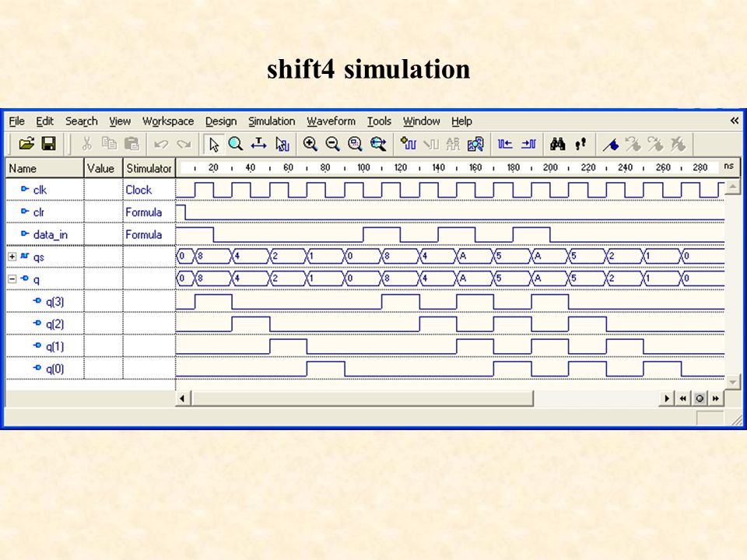This screenshot has width=747, height=560.
Task: Activate the Select mode arrow tool
Action: coord(213,144)
